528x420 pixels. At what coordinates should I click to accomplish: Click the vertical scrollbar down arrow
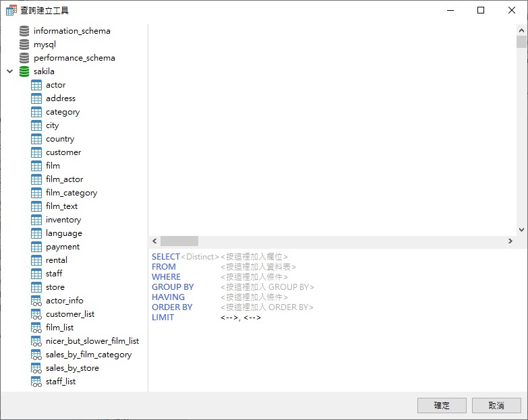pos(521,230)
